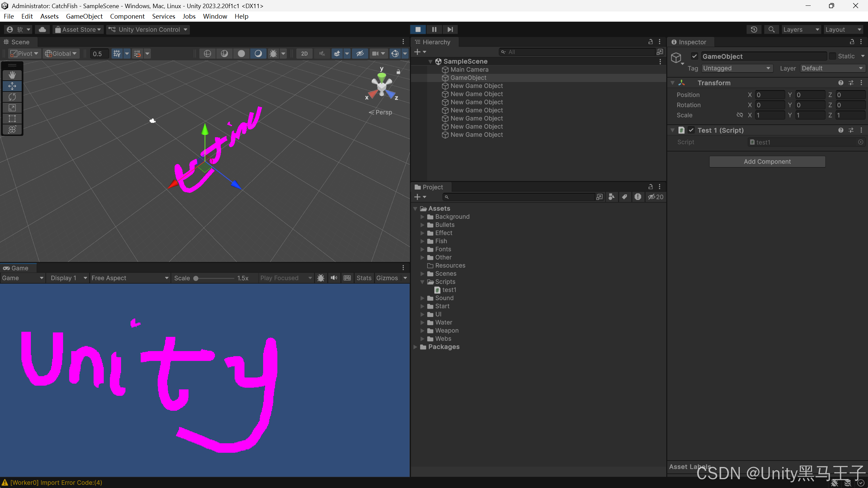
Task: Click the Add Component button
Action: point(767,162)
